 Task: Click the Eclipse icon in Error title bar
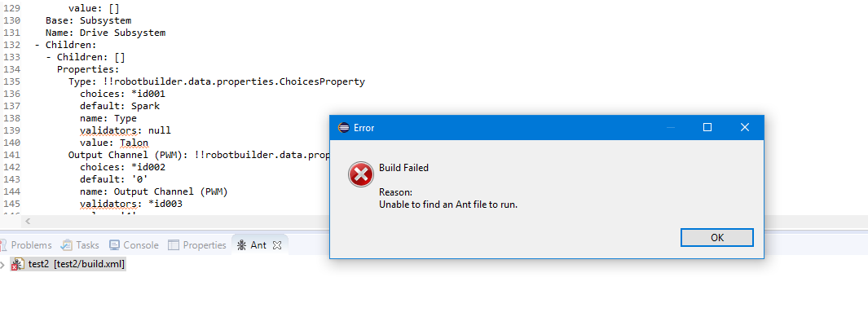344,128
